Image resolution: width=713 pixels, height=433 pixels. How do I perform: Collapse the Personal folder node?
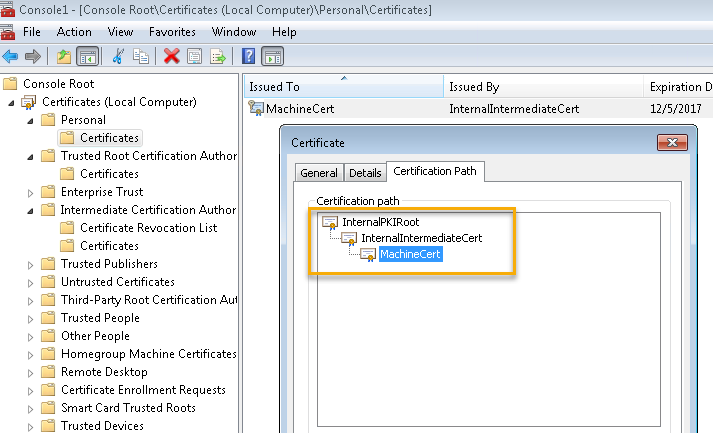30,120
